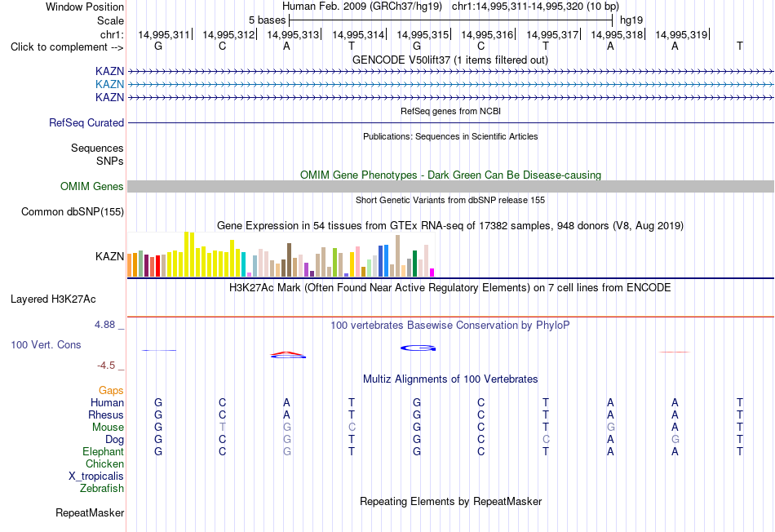Click the Common dbSNP(155) track label
Viewport: 775px width, 532px height.
pos(72,211)
